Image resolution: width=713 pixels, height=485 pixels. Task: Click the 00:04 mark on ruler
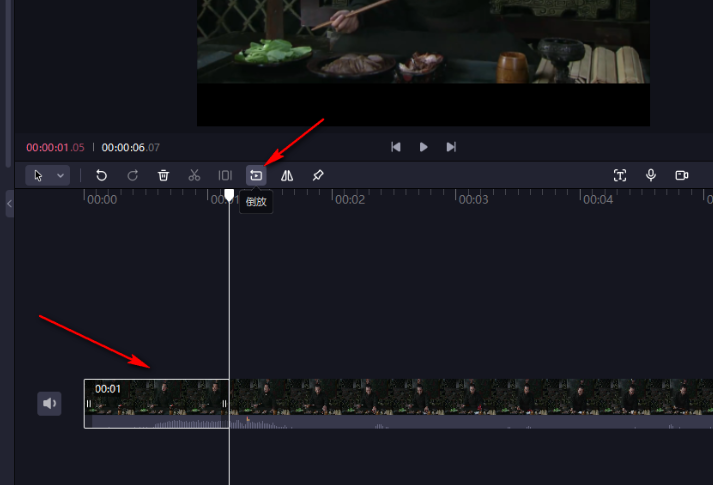point(598,200)
